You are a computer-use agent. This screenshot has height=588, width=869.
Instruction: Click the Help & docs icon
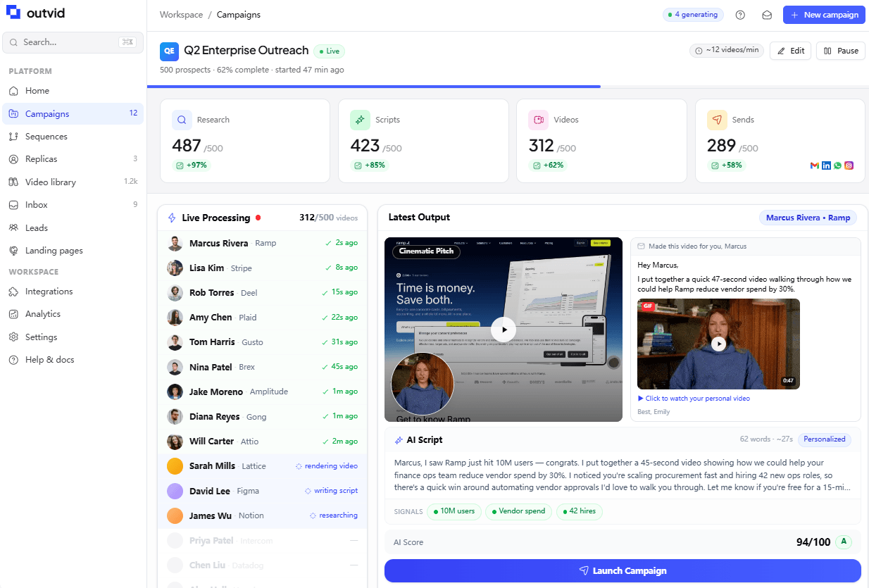pos(13,360)
